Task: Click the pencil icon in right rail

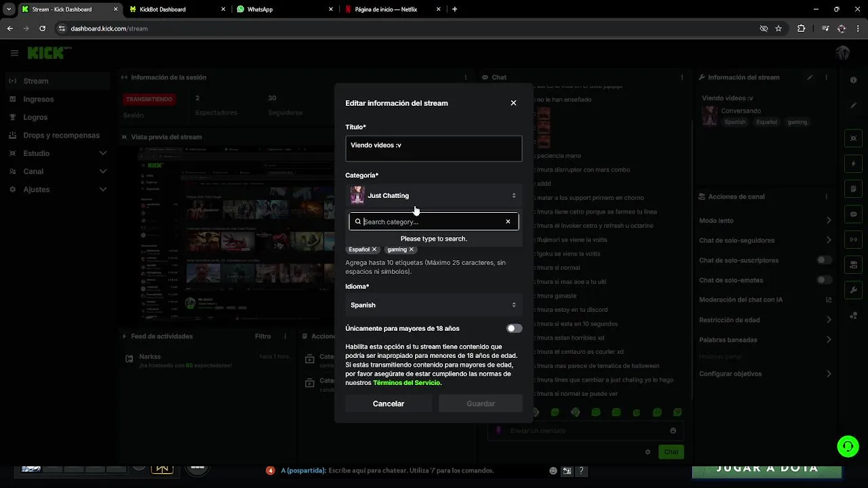Action: (854, 106)
